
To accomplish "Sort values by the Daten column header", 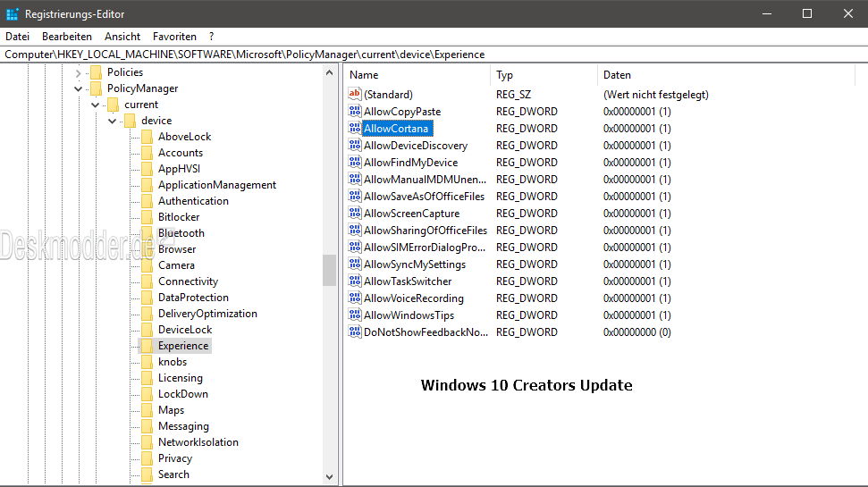I will click(x=725, y=75).
